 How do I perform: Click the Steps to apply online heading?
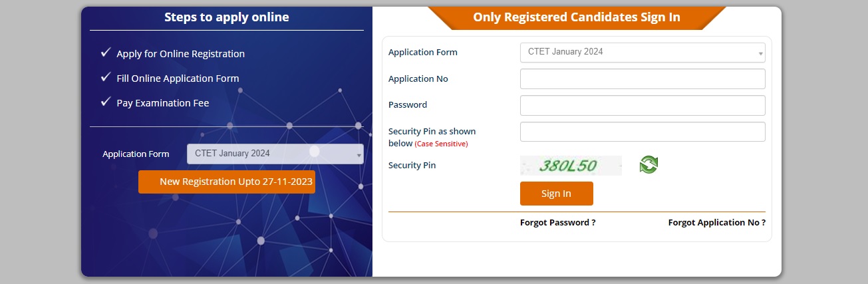[x=226, y=17]
